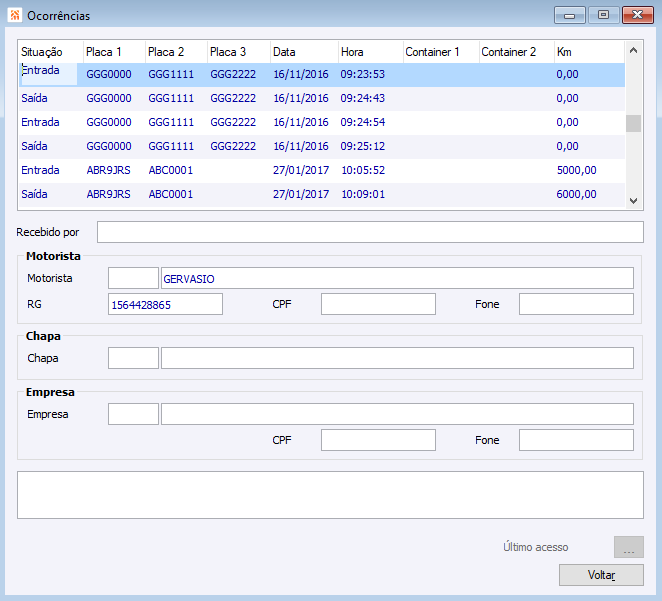The image size is (662, 601).
Task: Click the Chapa code input box
Action: coord(133,358)
